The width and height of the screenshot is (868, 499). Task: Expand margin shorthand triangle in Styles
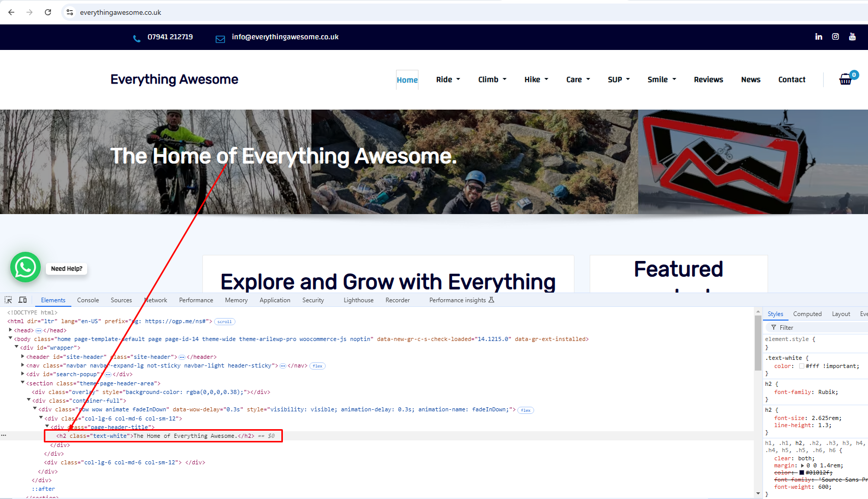pyautogui.click(x=802, y=465)
